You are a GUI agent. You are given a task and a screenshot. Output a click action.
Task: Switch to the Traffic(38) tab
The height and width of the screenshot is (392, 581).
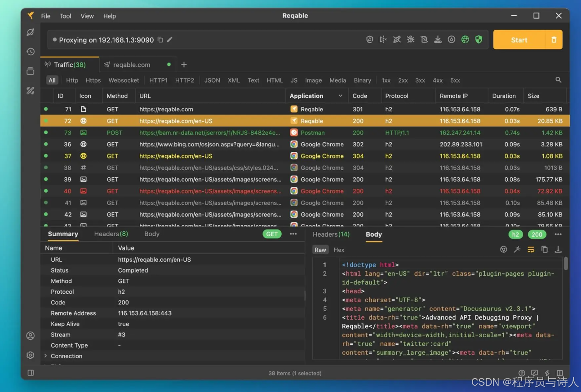70,65
